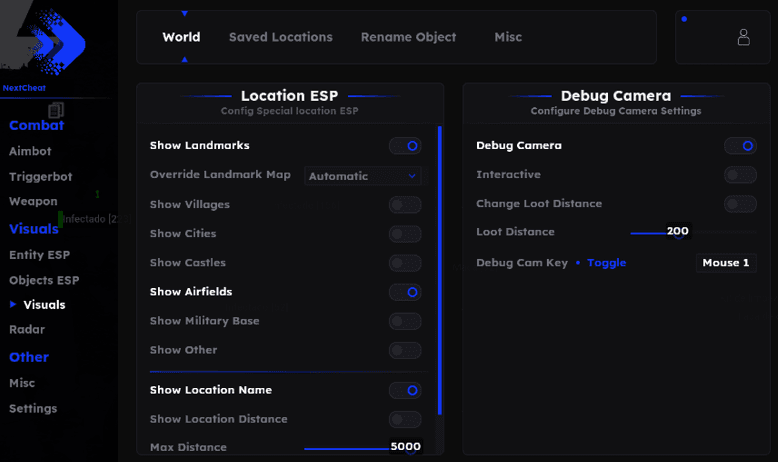This screenshot has height=462, width=778.
Task: Toggle the Show Castles switch
Action: (405, 263)
